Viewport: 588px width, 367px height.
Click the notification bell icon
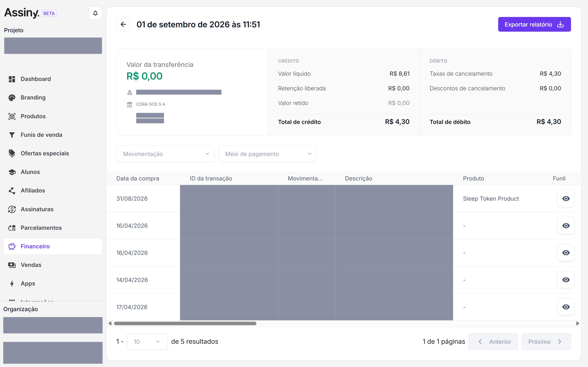[x=95, y=13]
